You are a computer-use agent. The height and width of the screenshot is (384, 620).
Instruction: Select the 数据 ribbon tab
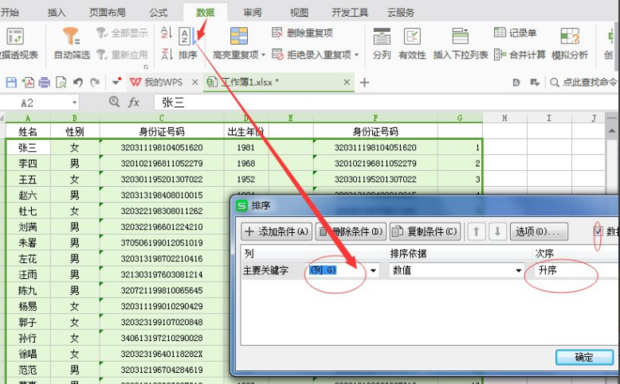pyautogui.click(x=205, y=12)
